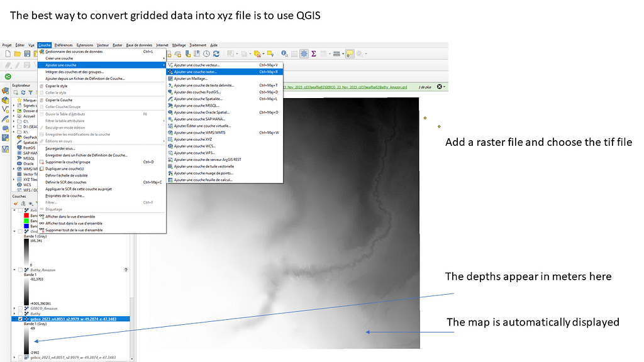Dismiss the green message bar with X icon
This screenshot has height=362, width=644.
click(x=440, y=87)
